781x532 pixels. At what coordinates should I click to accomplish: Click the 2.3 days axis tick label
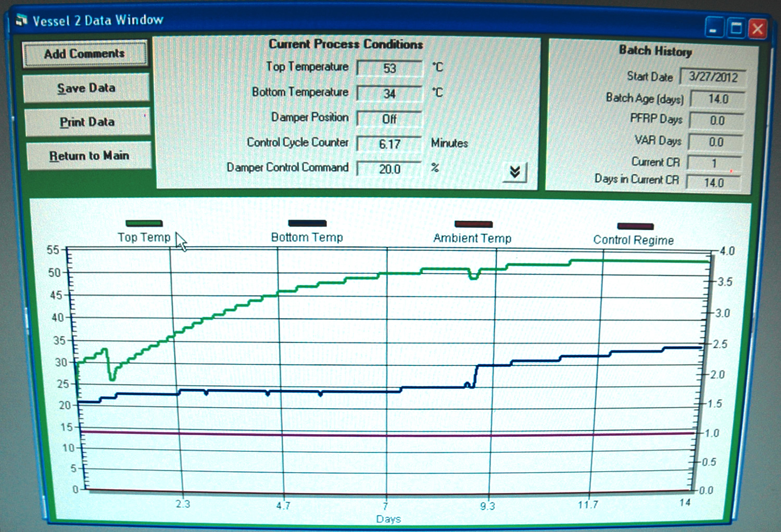[x=183, y=504]
